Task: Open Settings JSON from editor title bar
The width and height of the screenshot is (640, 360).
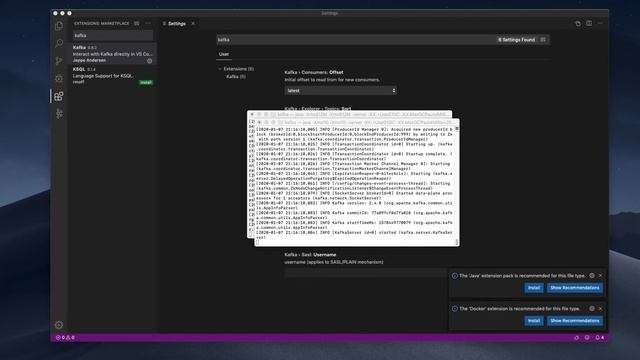Action: [x=578, y=24]
